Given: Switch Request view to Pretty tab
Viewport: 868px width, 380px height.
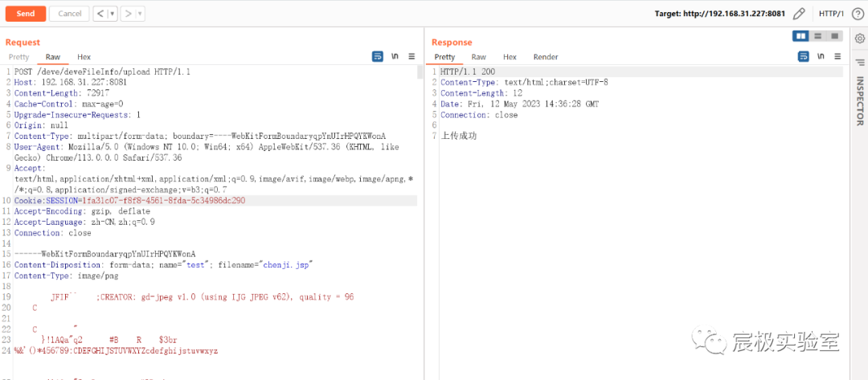Looking at the screenshot, I should pos(19,57).
